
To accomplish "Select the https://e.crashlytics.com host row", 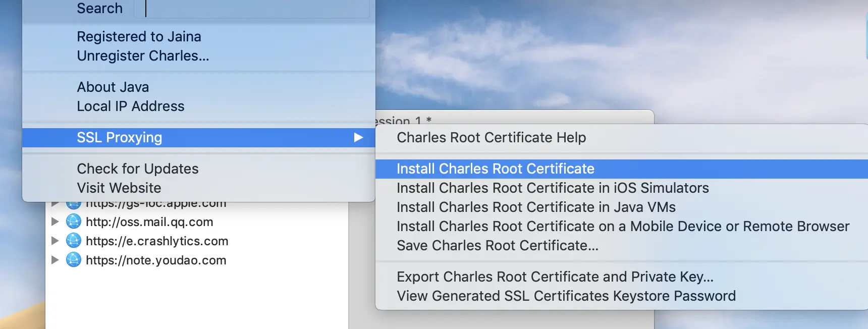I will pos(197,241).
